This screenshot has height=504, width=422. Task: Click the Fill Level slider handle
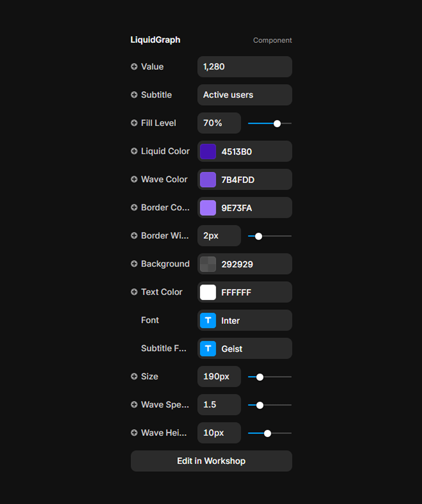point(277,123)
